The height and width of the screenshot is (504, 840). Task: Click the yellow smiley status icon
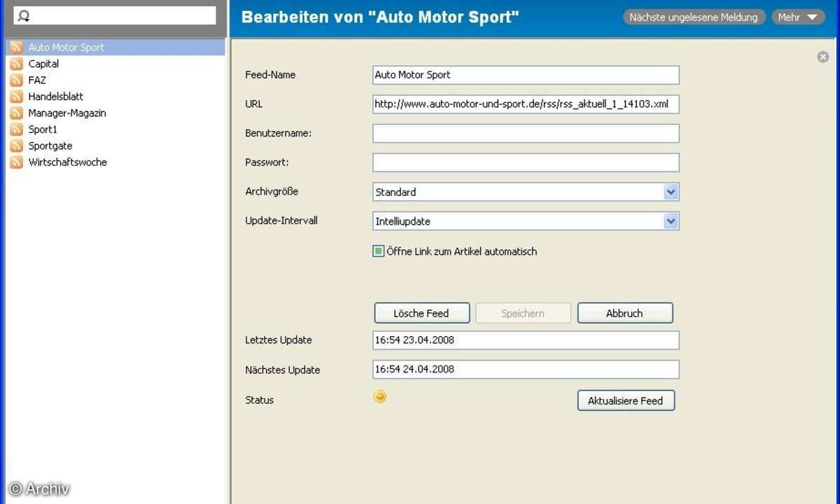pyautogui.click(x=379, y=397)
